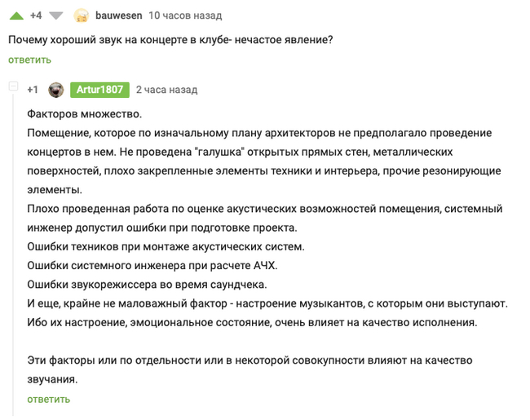
Task: Click bauwesen's question about club concert sound
Action: 170,40
